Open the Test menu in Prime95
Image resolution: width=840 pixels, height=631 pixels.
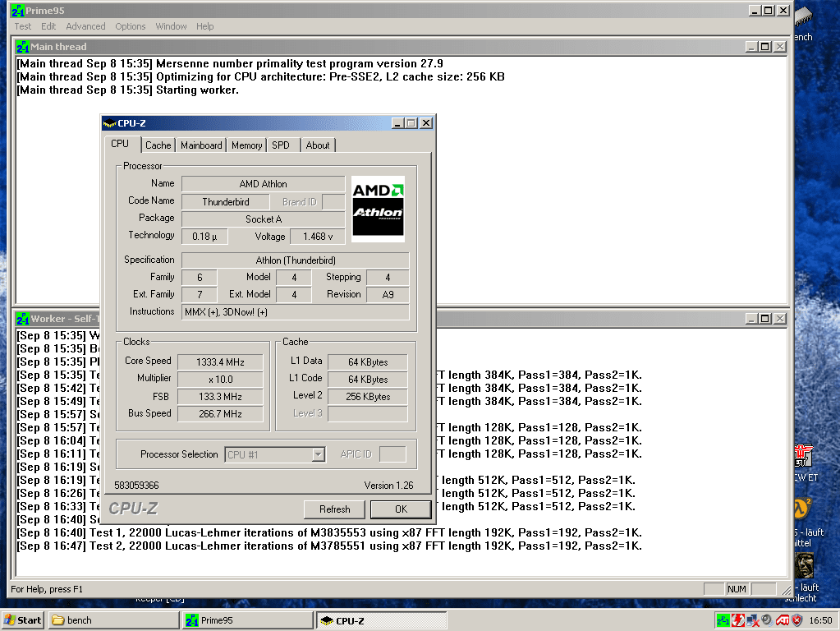point(22,26)
